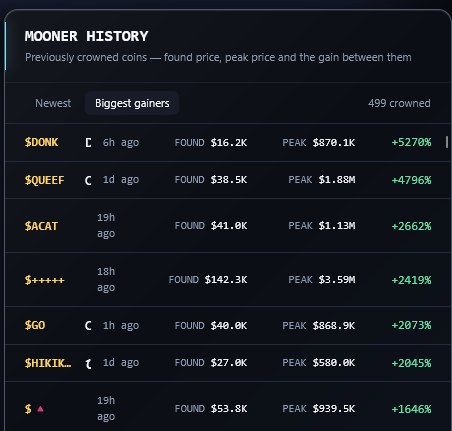Image resolution: width=452 pixels, height=431 pixels.
Task: Click the pink triangle coin symbol
Action: click(40, 409)
